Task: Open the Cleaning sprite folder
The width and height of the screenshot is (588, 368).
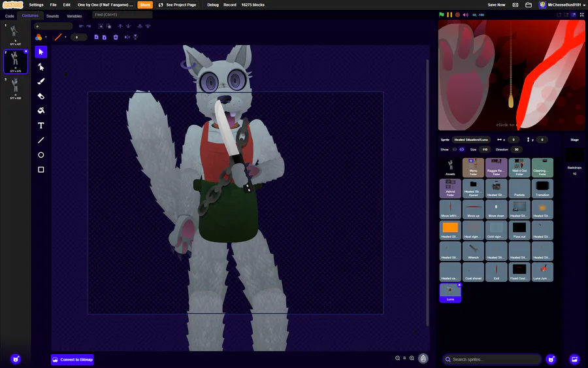Action: (542, 167)
